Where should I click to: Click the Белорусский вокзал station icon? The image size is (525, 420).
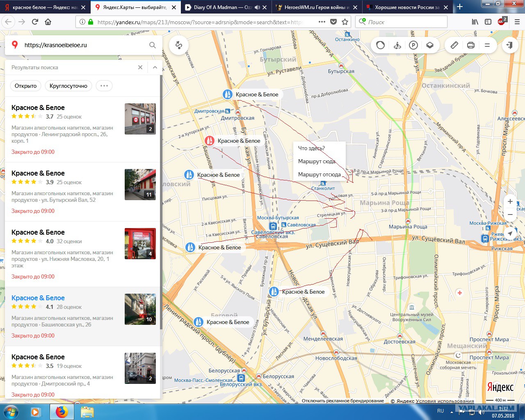pyautogui.click(x=242, y=378)
